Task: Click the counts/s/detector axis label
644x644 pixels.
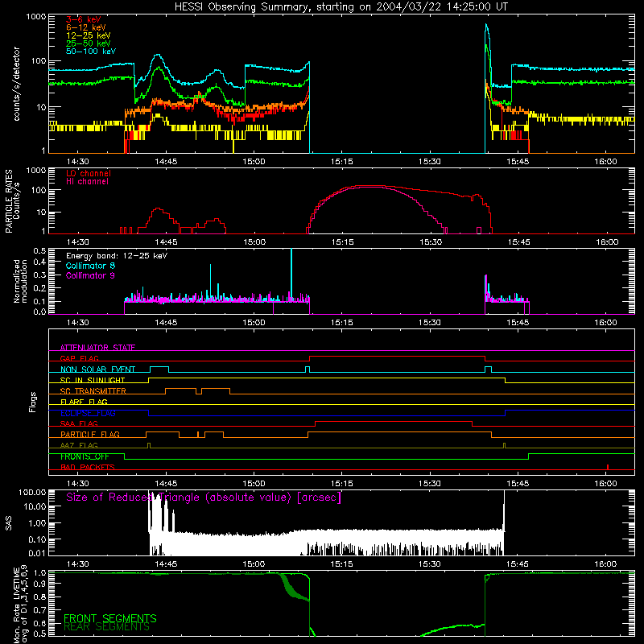Action: [x=16, y=84]
